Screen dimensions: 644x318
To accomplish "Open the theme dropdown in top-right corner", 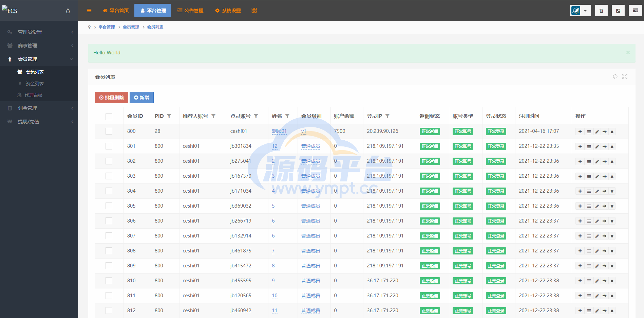I will 580,11.
